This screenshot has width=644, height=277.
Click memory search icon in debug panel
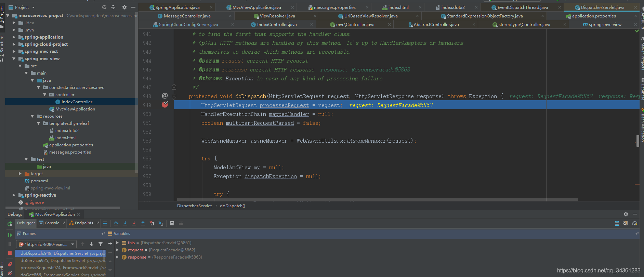(626, 223)
